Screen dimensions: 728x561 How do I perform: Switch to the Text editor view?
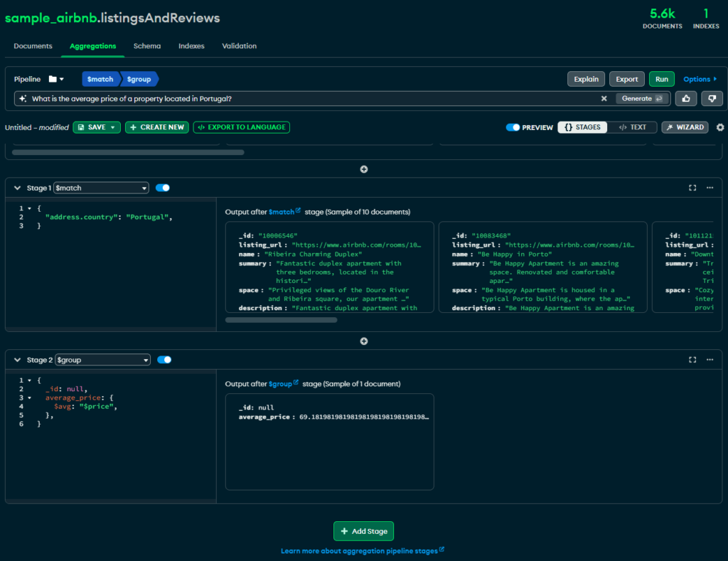[x=632, y=127]
